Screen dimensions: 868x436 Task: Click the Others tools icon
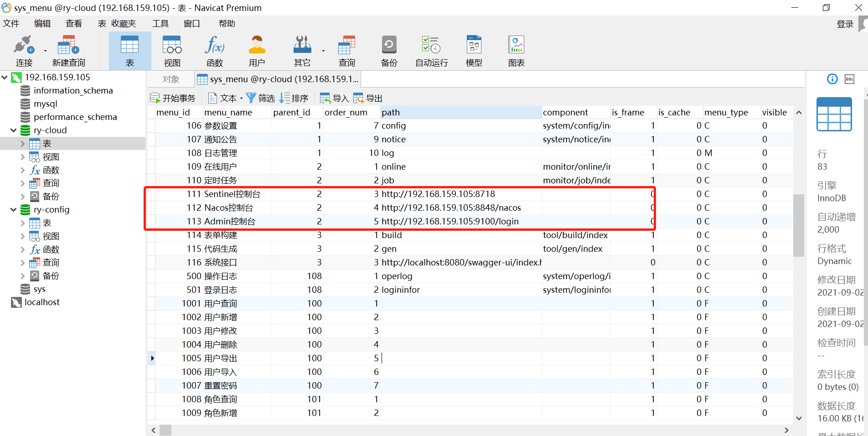click(302, 51)
